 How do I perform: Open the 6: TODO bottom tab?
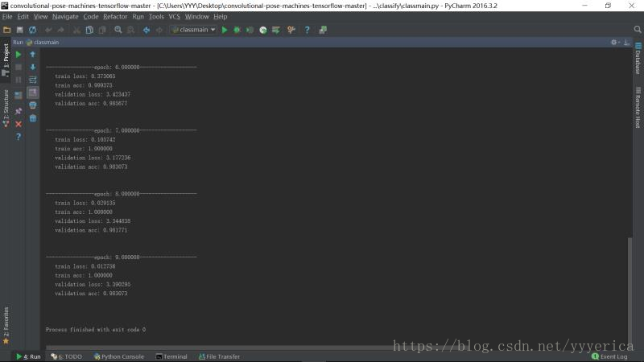67,356
